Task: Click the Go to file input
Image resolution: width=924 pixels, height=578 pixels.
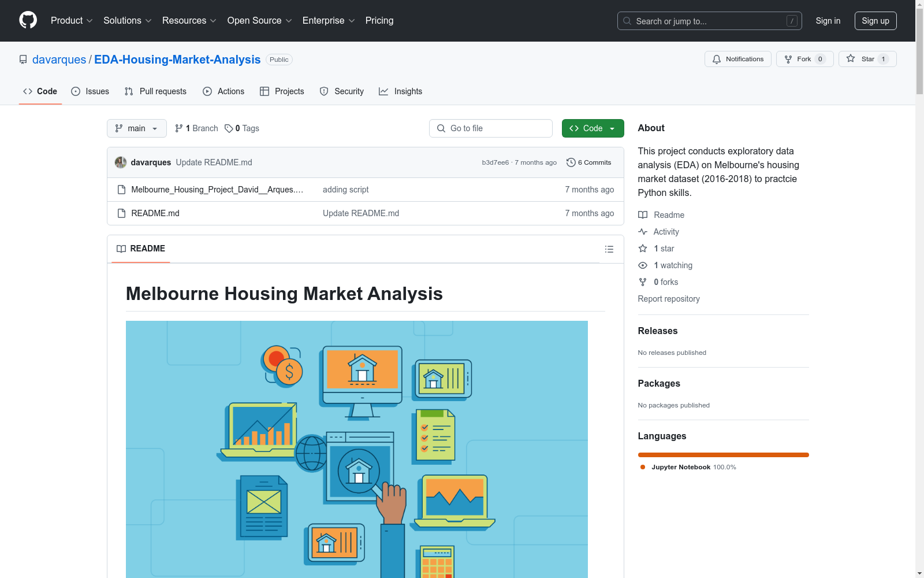Action: click(x=491, y=128)
